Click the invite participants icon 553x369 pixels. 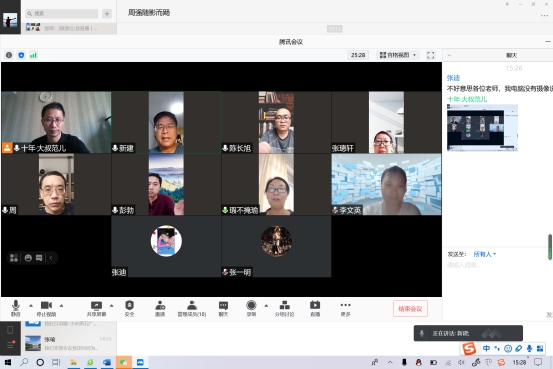pos(160,308)
